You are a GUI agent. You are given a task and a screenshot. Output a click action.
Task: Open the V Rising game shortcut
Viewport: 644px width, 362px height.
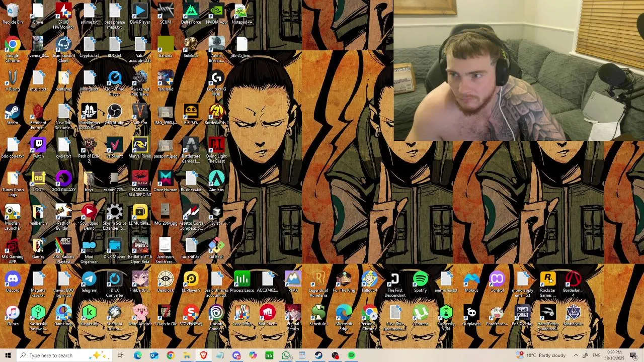pos(13,81)
